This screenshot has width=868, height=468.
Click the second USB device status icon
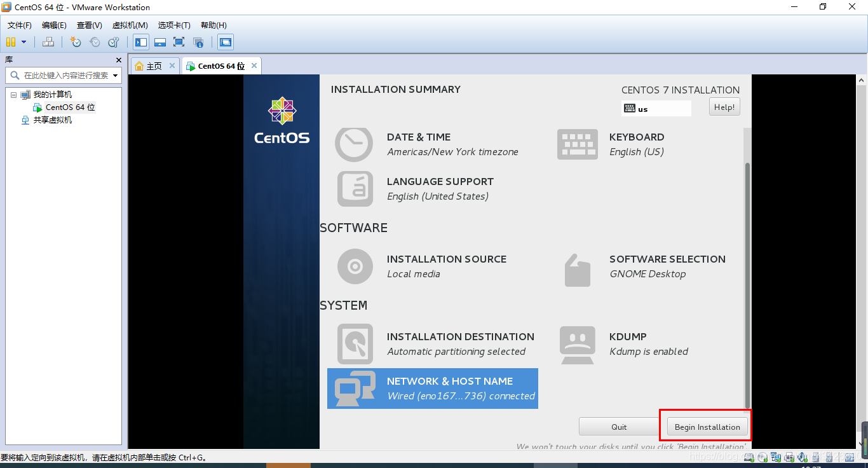pos(829,457)
